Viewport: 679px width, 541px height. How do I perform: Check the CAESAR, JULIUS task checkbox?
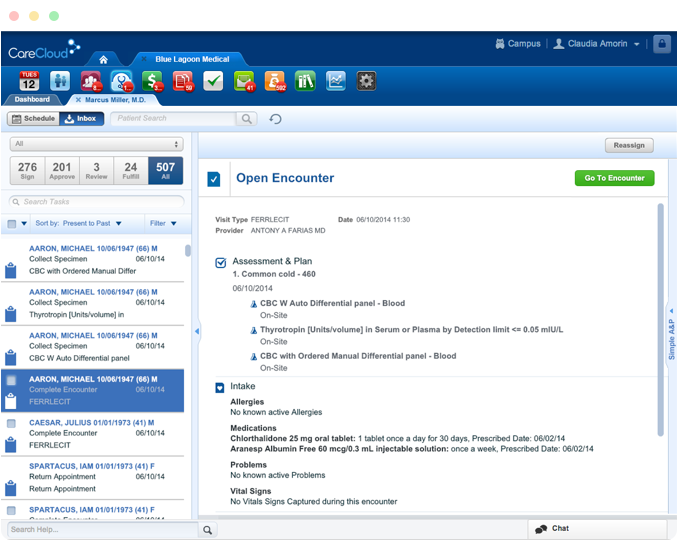11,424
